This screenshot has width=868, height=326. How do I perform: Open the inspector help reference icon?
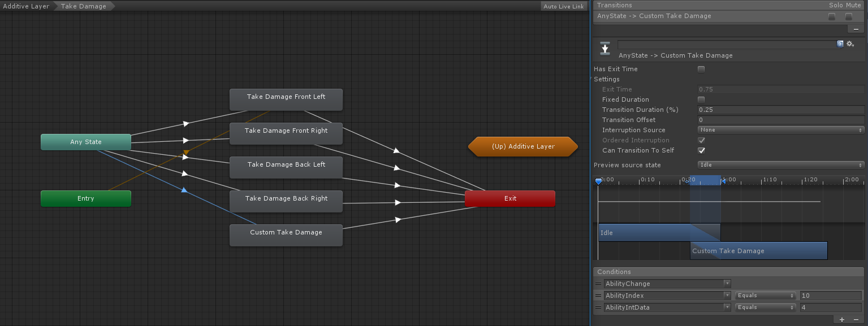pyautogui.click(x=840, y=44)
